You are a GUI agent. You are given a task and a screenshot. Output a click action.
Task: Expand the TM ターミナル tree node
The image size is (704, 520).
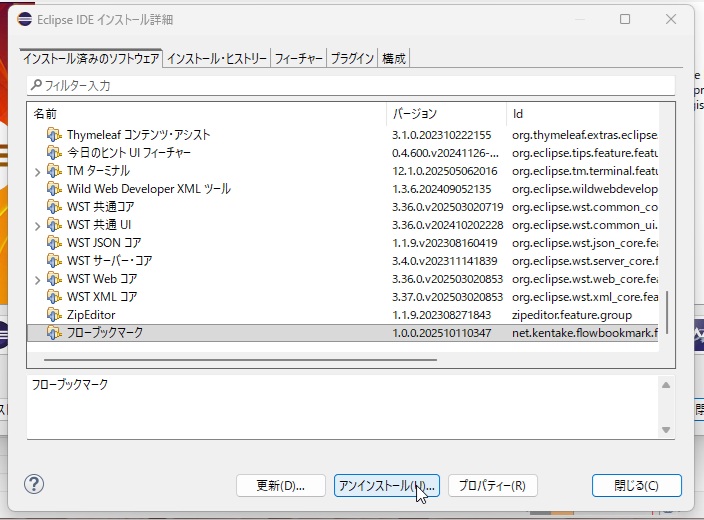click(x=37, y=171)
